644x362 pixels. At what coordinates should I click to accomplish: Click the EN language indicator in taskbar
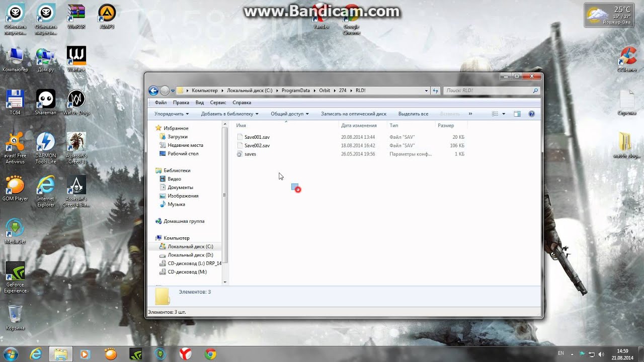[x=561, y=353]
